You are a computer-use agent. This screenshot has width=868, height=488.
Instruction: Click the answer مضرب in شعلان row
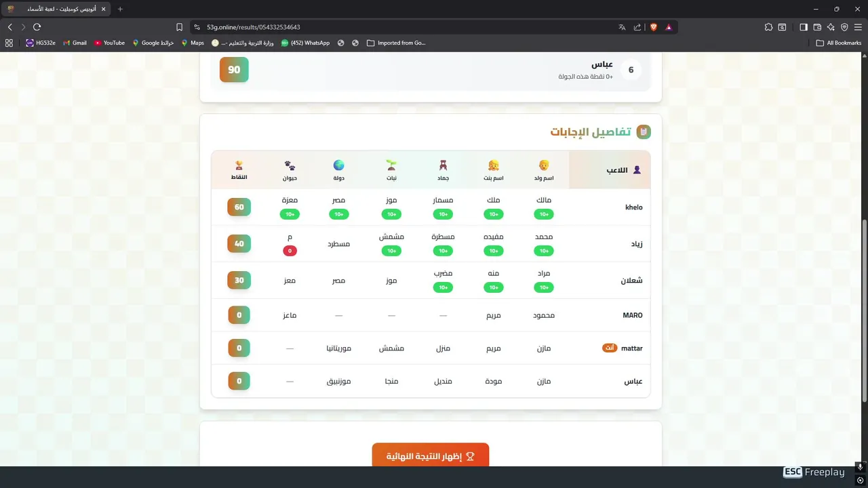(x=443, y=274)
